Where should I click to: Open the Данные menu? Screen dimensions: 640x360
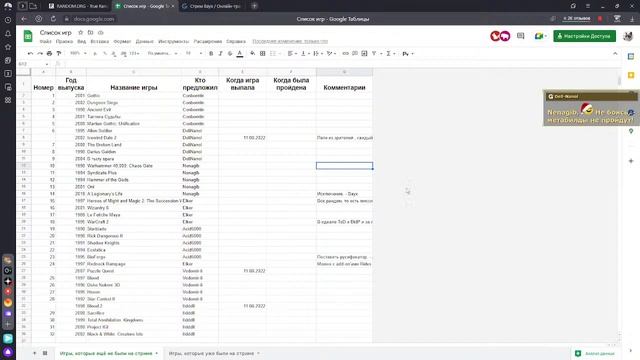coord(144,41)
